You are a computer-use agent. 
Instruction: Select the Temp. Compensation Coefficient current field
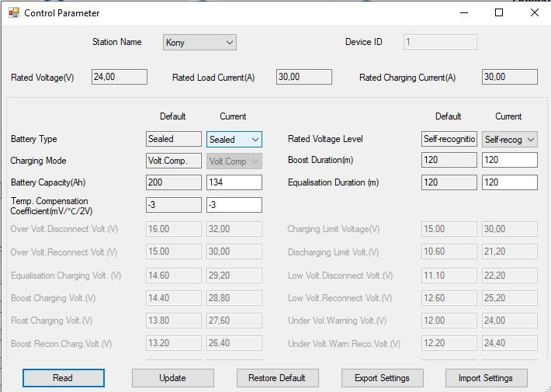(234, 205)
